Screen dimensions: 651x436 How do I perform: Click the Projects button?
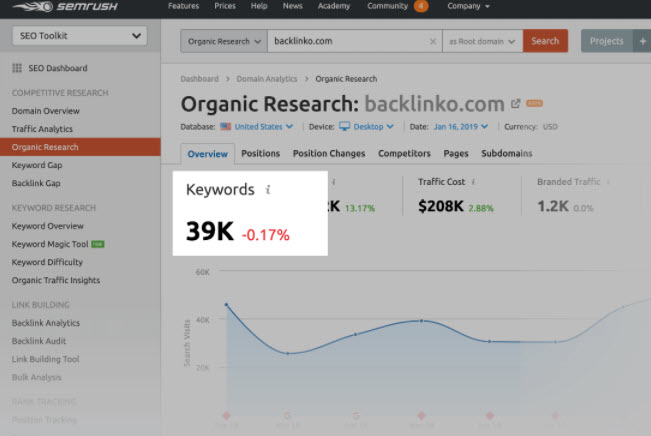(607, 41)
